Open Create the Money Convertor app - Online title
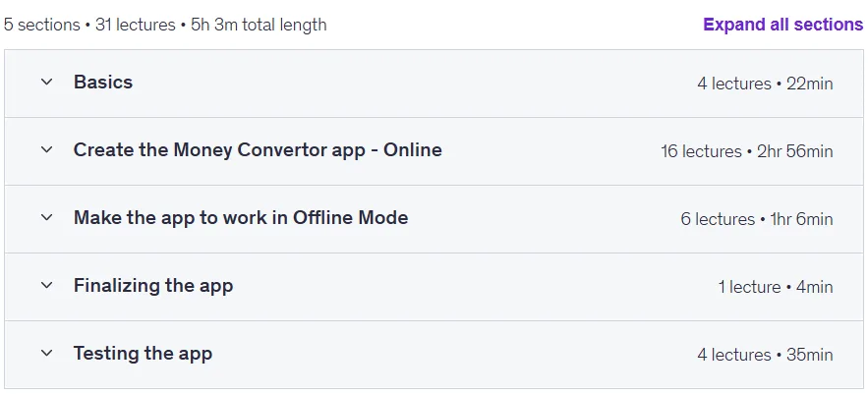 [258, 150]
